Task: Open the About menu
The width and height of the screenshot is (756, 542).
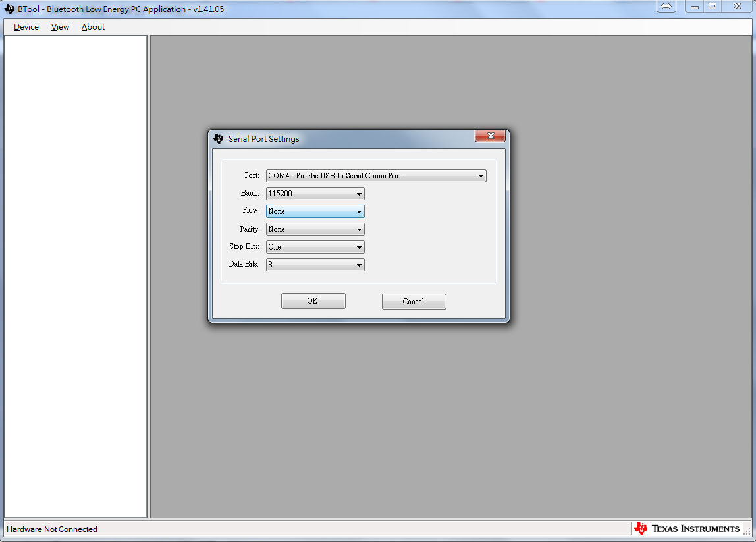Action: [93, 27]
